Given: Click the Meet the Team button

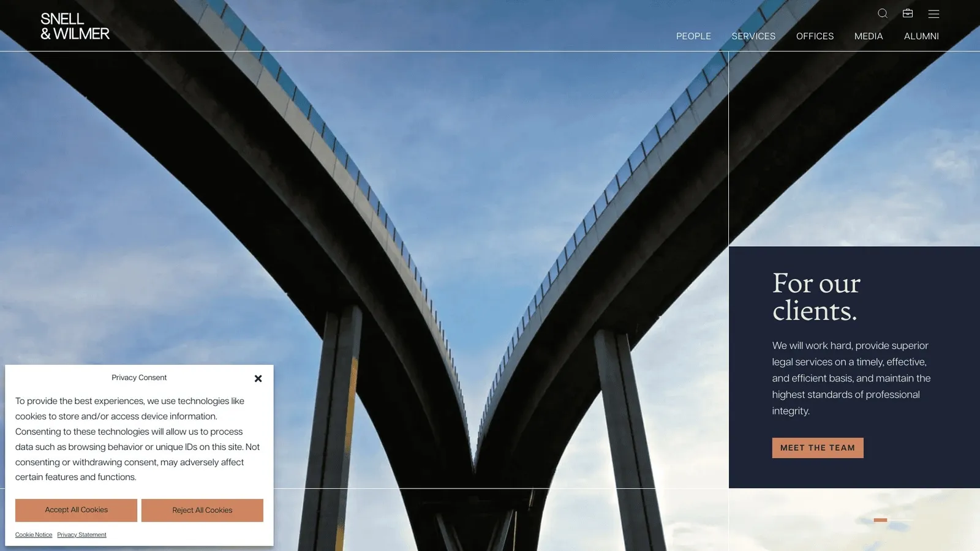Looking at the screenshot, I should tap(818, 448).
